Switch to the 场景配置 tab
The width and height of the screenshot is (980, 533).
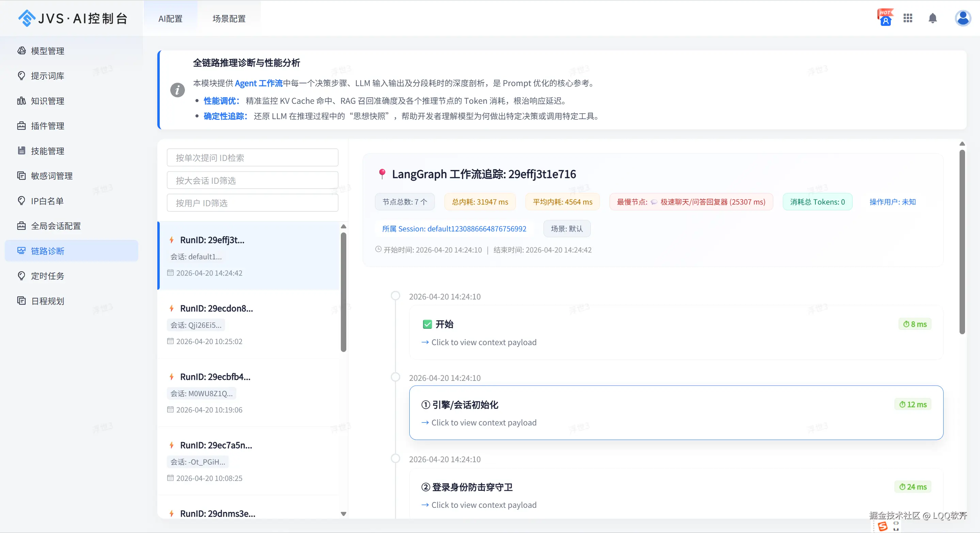click(x=228, y=19)
